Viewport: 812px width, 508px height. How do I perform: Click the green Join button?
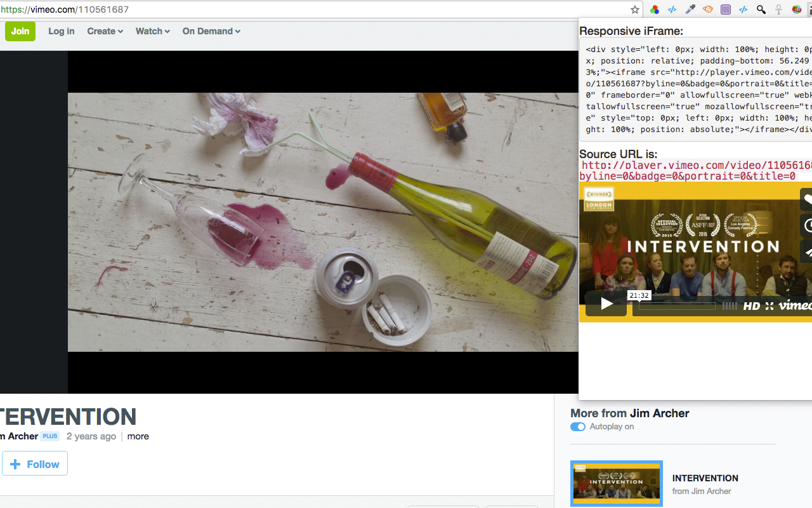pyautogui.click(x=20, y=31)
